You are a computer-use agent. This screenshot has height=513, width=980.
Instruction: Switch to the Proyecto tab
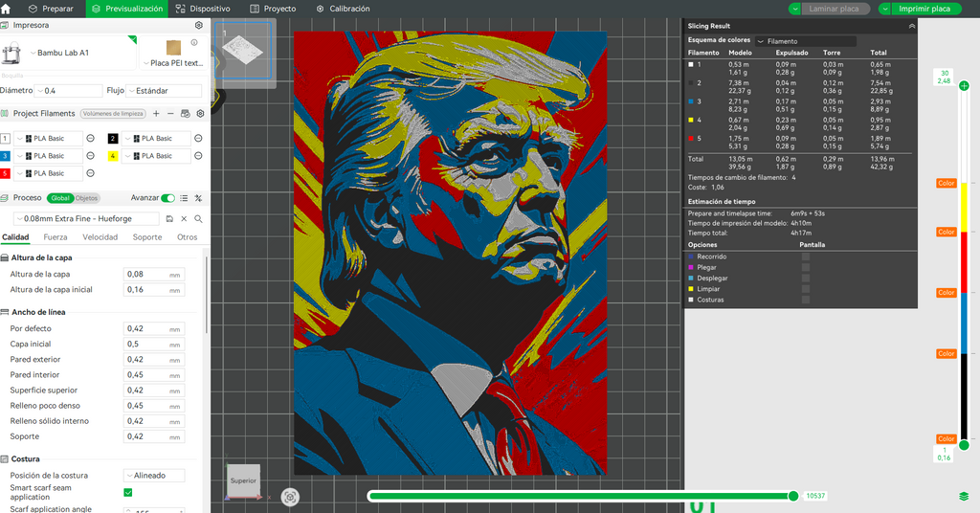click(x=273, y=9)
